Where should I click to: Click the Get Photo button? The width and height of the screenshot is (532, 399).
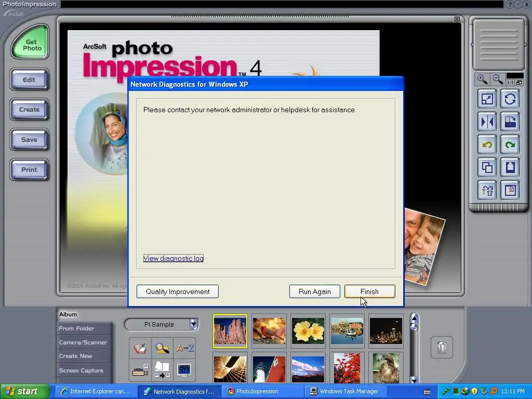tap(30, 43)
